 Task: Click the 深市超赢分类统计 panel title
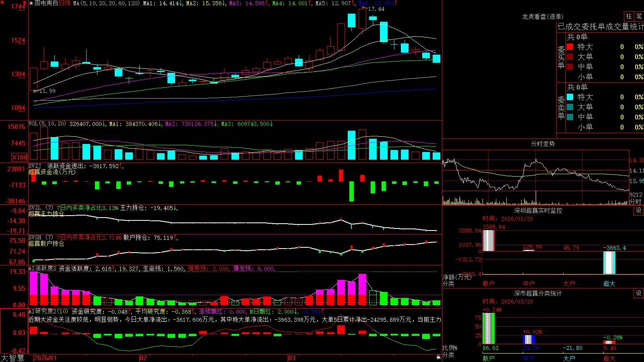pyautogui.click(x=538, y=293)
